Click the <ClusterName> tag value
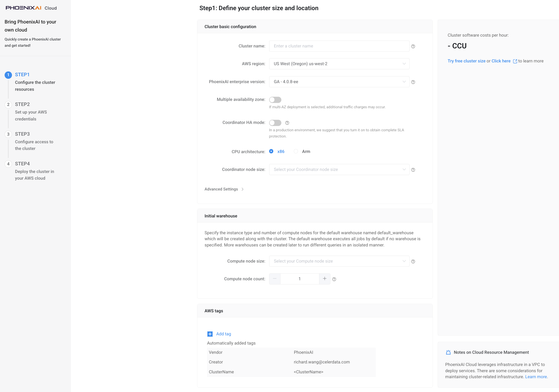Screen dimensions: 559x392 (x=309, y=372)
